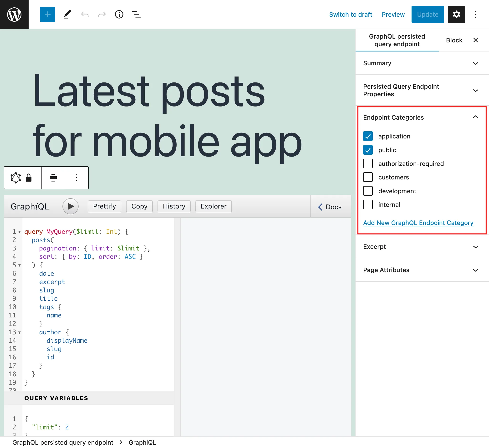
Task: Open block inserter with plus button
Action: (48, 14)
